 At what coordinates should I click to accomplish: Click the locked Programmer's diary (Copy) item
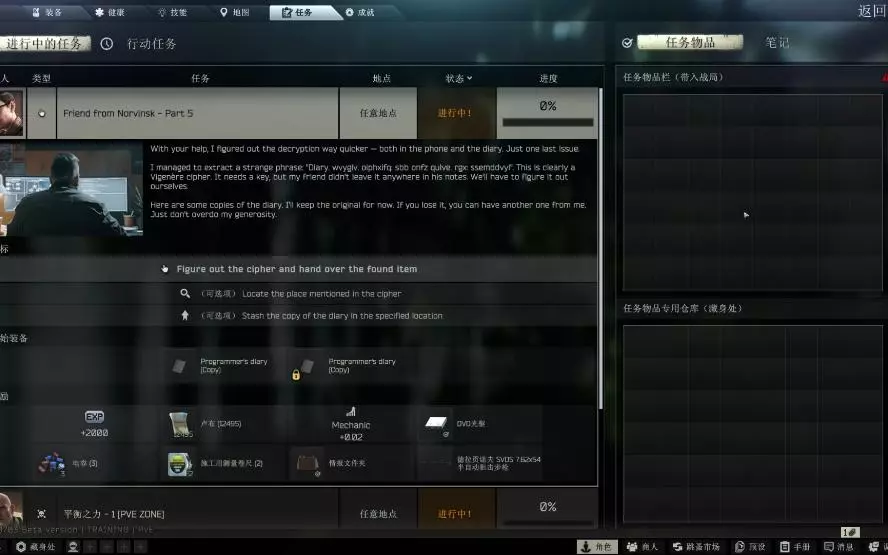[x=306, y=367]
